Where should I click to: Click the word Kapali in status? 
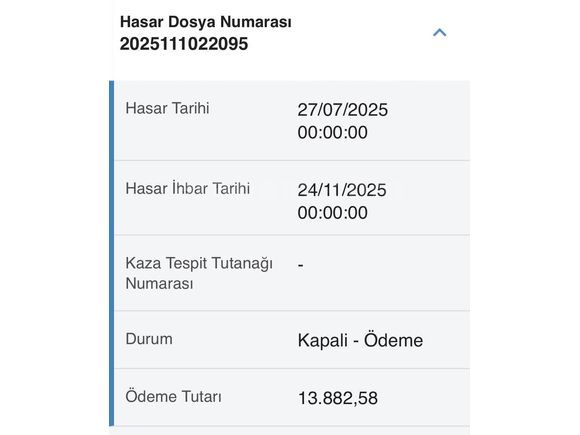tap(323, 341)
